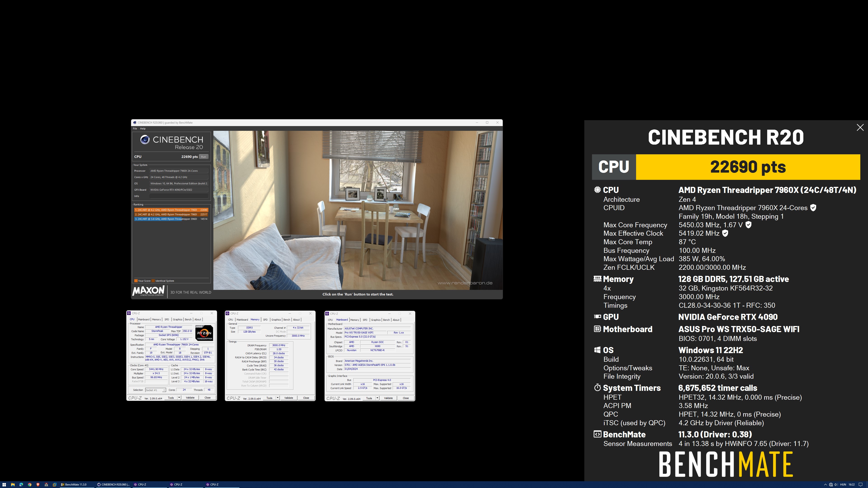The width and height of the screenshot is (868, 488).
Task: Click the DRAM Frequency value 3000.0 MHz
Action: (x=279, y=345)
